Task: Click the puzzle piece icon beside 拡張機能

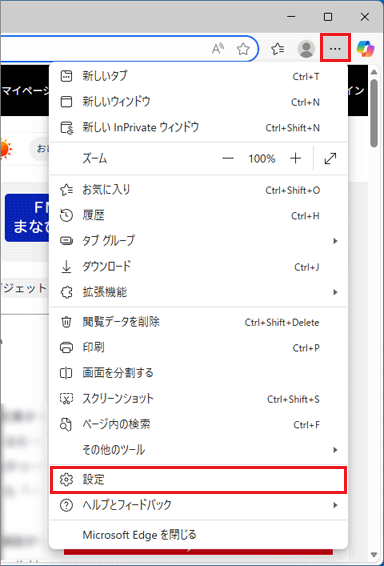Action: click(x=66, y=292)
